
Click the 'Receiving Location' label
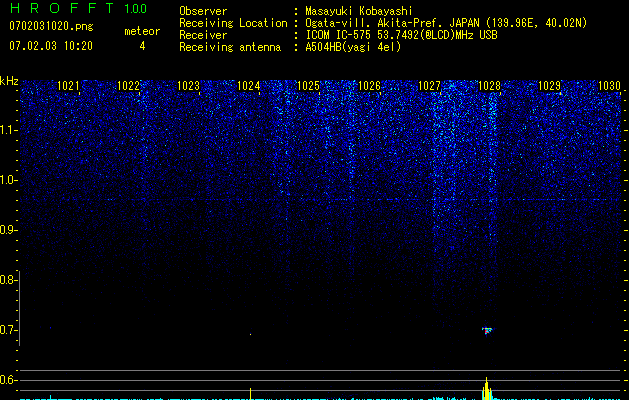233,23
